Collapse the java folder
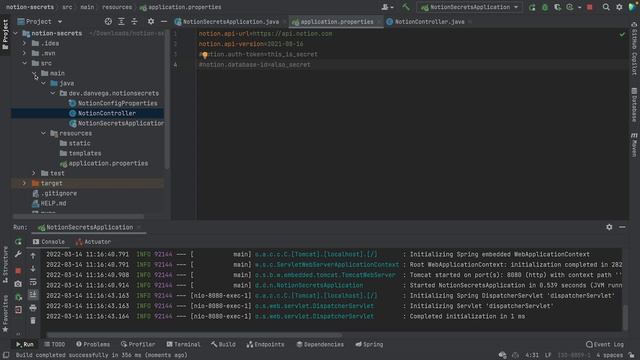The width and height of the screenshot is (640, 360). click(44, 83)
